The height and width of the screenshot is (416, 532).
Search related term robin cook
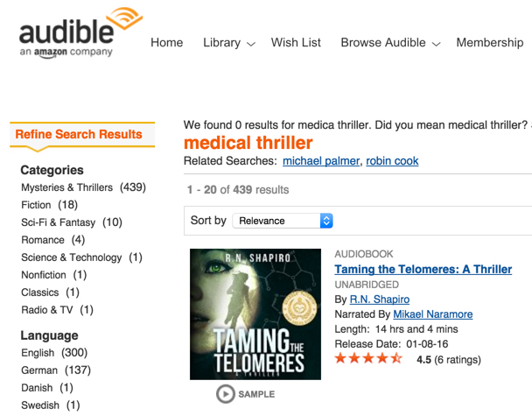point(392,161)
